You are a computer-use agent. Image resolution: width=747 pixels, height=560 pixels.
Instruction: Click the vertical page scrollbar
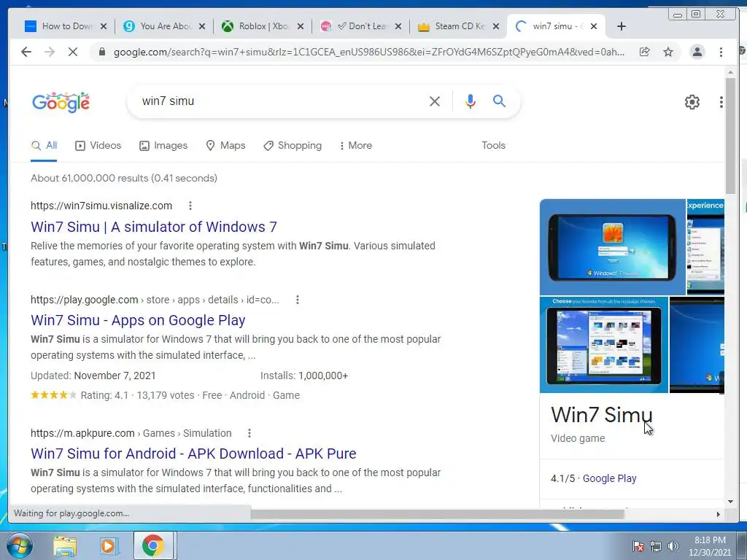pos(730,136)
